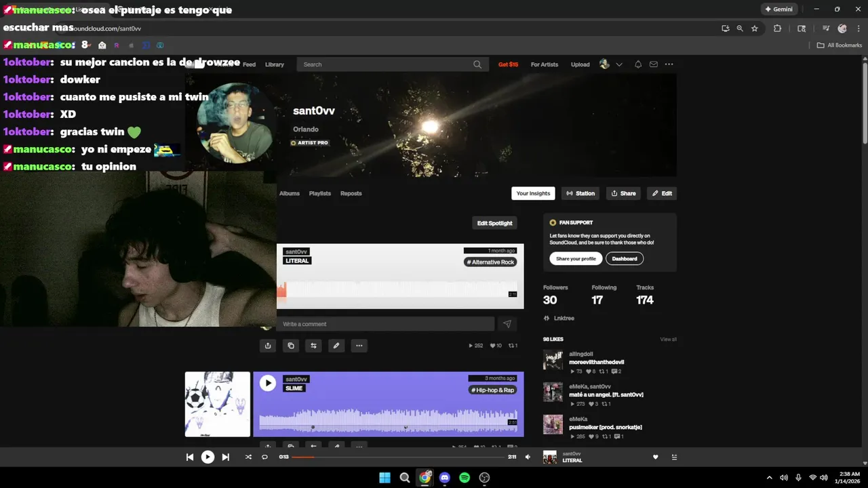The width and height of the screenshot is (868, 488).
Task: Mute the player volume speaker
Action: pyautogui.click(x=528, y=457)
